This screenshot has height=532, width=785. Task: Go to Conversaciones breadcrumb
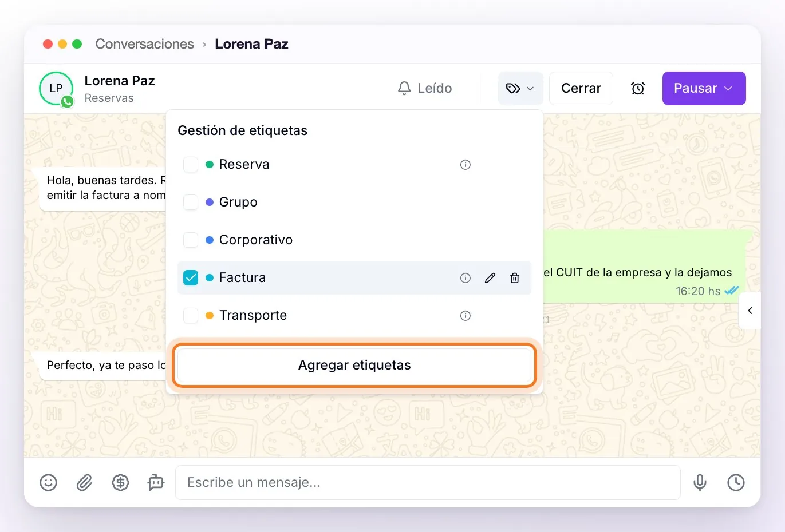(x=144, y=44)
